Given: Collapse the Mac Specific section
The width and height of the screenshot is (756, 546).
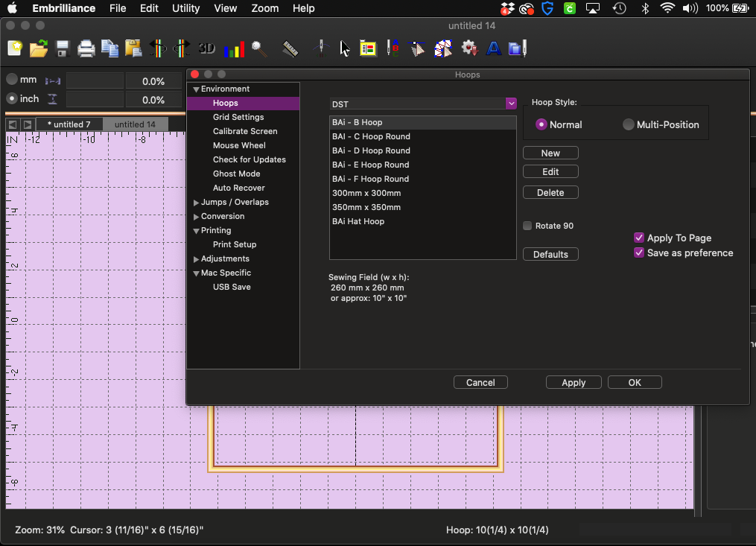Looking at the screenshot, I should pyautogui.click(x=196, y=273).
